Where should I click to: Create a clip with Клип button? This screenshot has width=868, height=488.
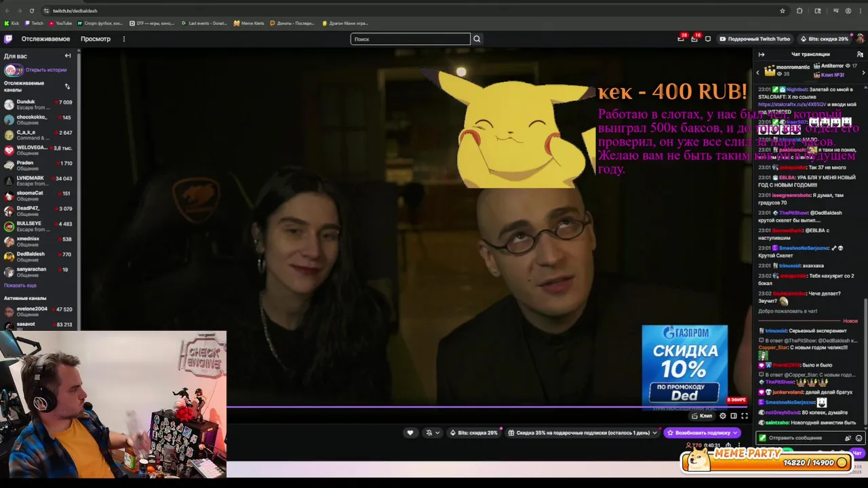click(702, 415)
